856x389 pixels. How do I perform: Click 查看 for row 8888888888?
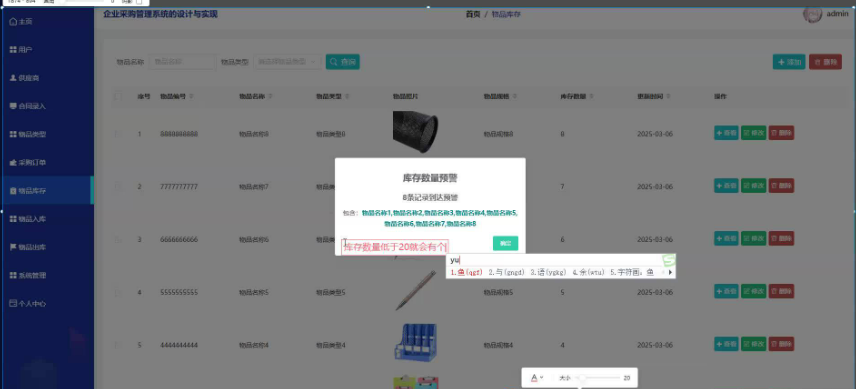tap(726, 133)
